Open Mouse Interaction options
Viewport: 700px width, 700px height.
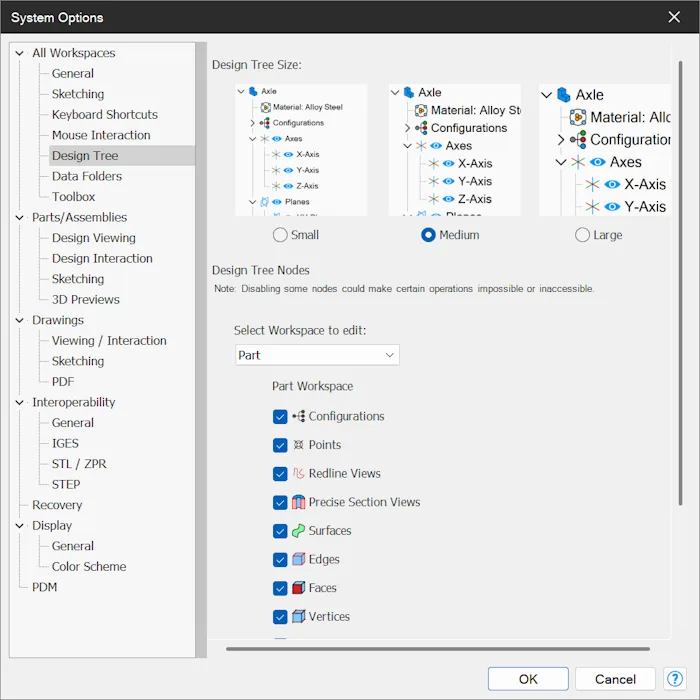click(x=101, y=135)
